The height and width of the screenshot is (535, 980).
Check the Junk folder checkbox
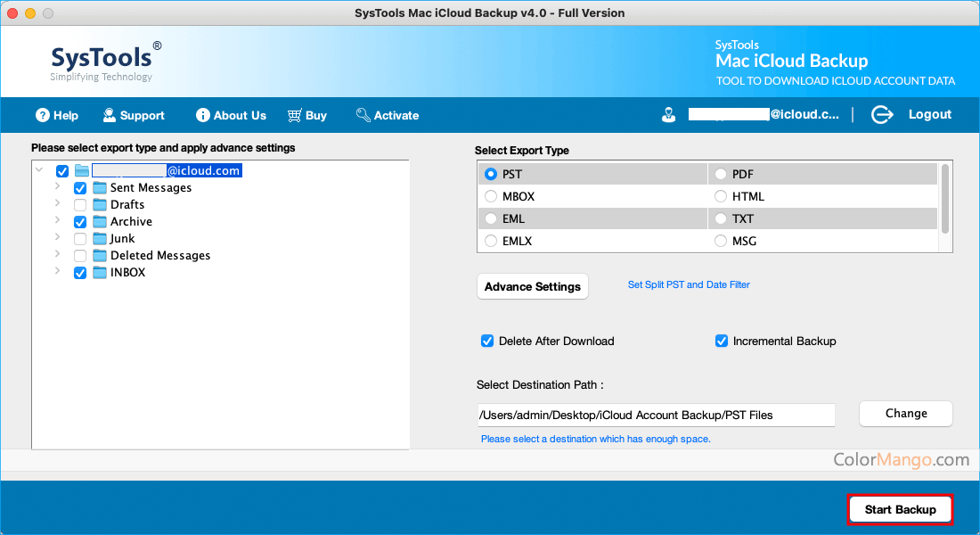[80, 238]
